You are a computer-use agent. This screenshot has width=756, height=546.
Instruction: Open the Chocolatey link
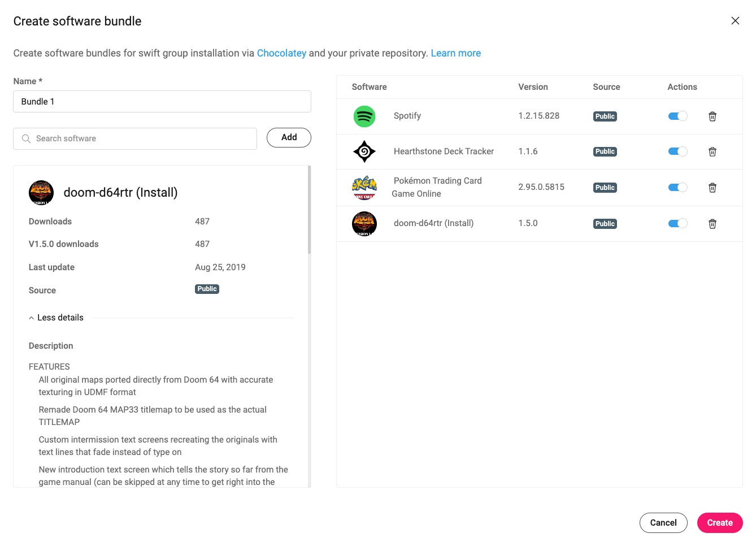(x=281, y=53)
